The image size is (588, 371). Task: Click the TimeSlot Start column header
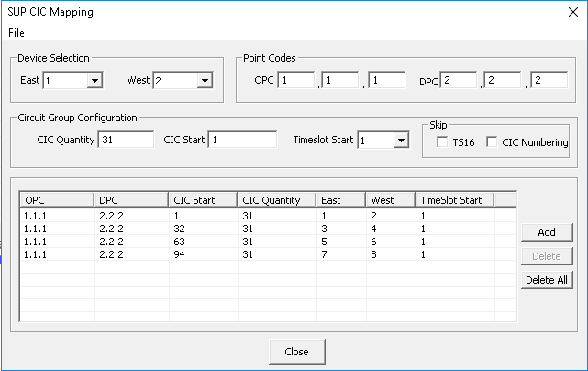click(x=455, y=200)
